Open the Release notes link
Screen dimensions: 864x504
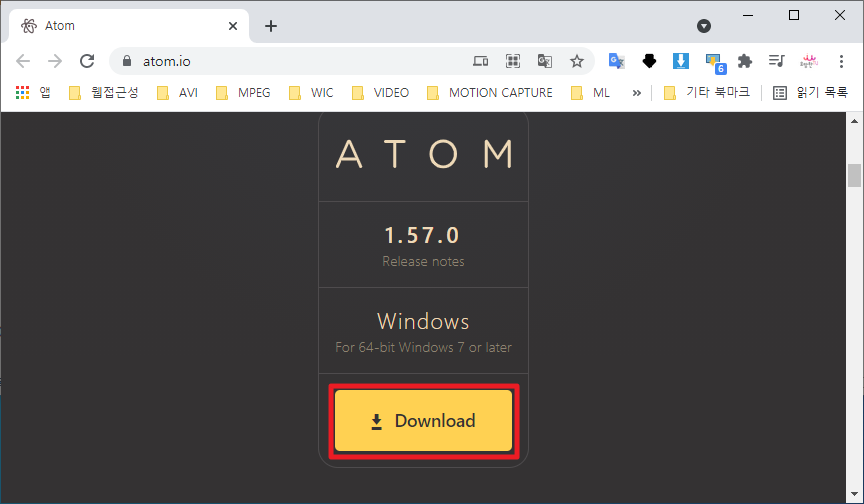[423, 261]
